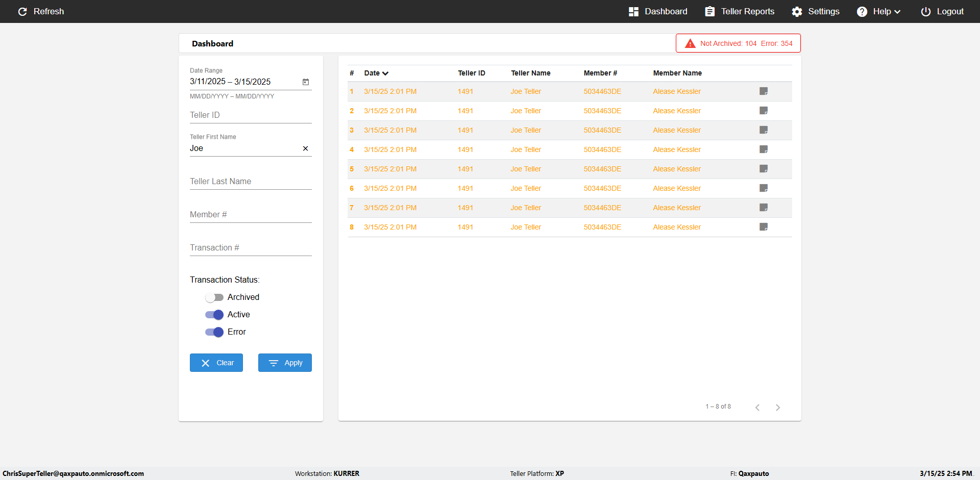The image size is (980, 480).
Task: Open note icon for row 1
Action: tap(764, 91)
